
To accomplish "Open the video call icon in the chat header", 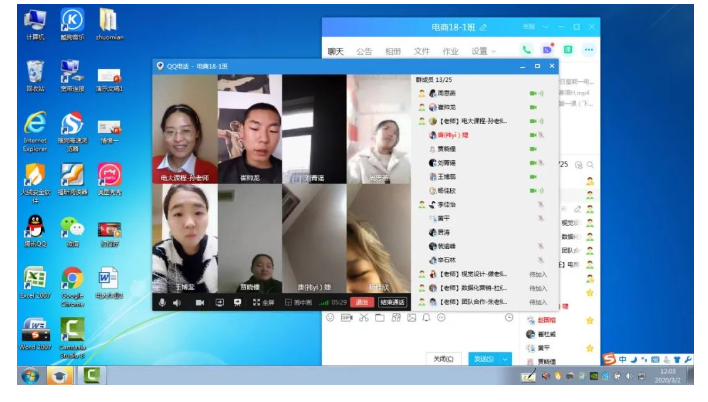I will 547,50.
